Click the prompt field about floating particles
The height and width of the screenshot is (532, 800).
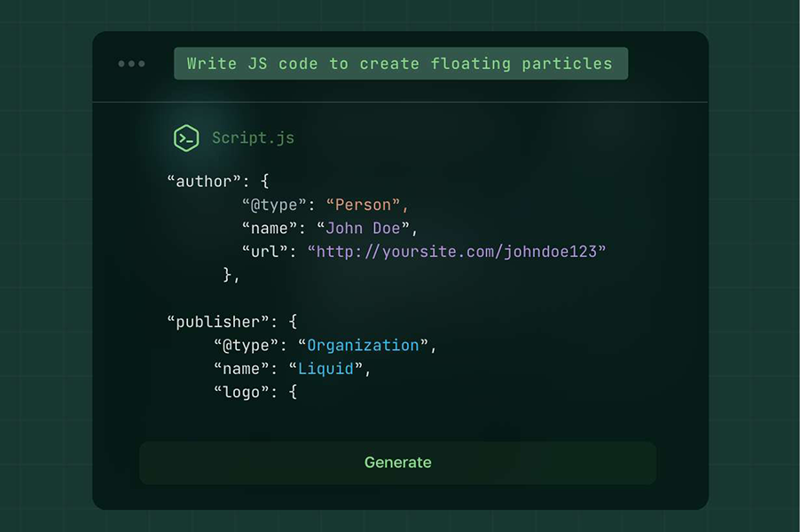point(400,64)
